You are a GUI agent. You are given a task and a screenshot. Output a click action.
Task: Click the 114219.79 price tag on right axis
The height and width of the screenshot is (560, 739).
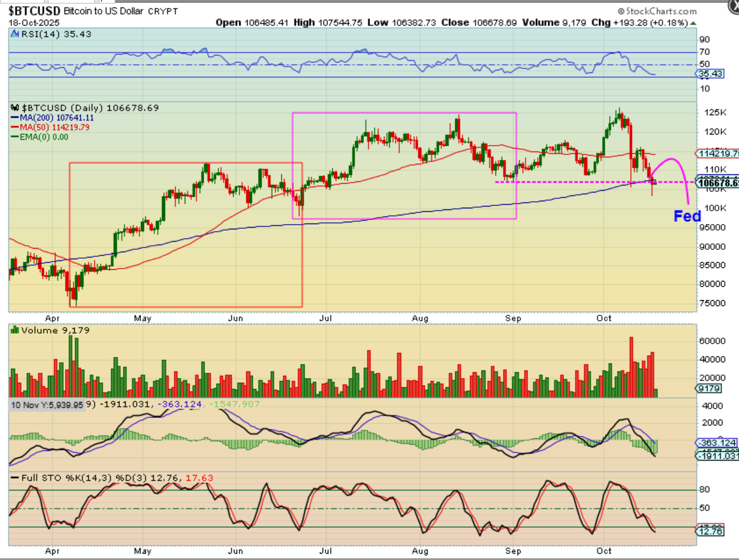coord(717,153)
